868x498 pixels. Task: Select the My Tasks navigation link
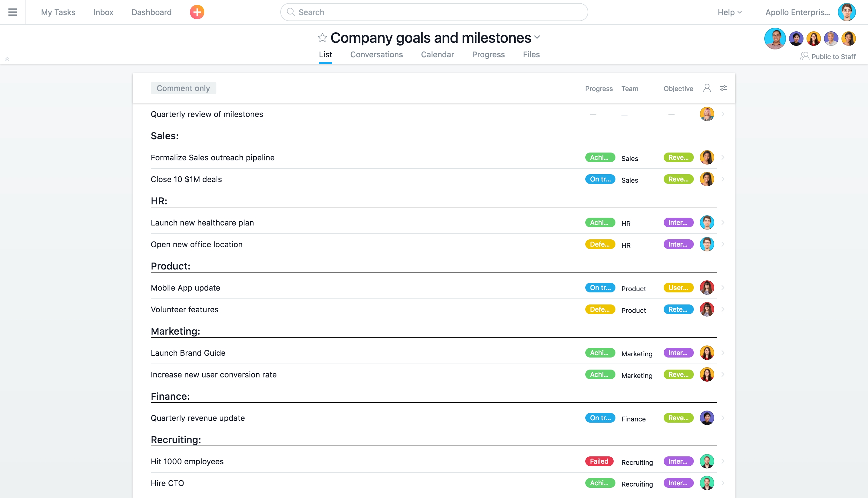(58, 11)
